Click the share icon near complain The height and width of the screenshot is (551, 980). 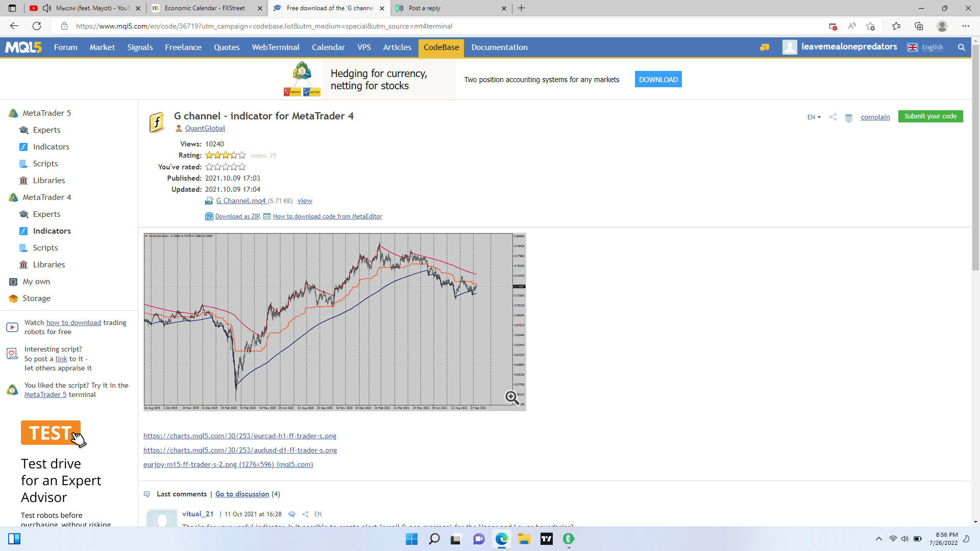833,117
